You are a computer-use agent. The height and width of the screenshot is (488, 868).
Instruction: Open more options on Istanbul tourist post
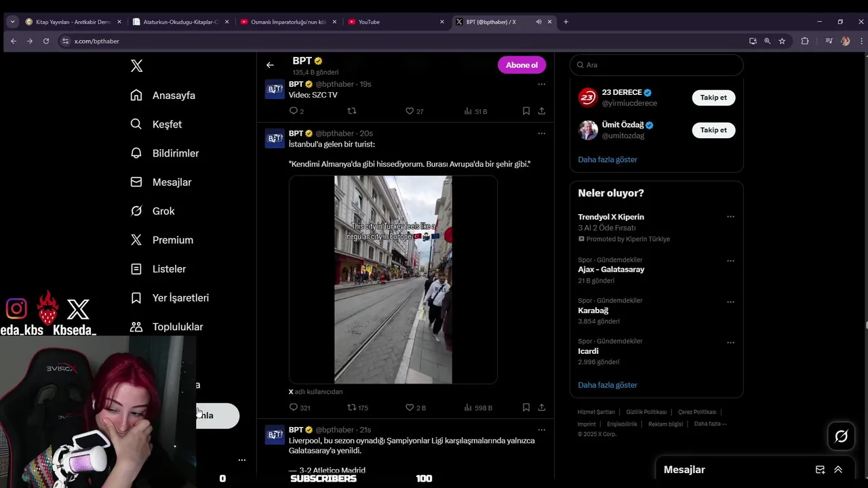541,134
